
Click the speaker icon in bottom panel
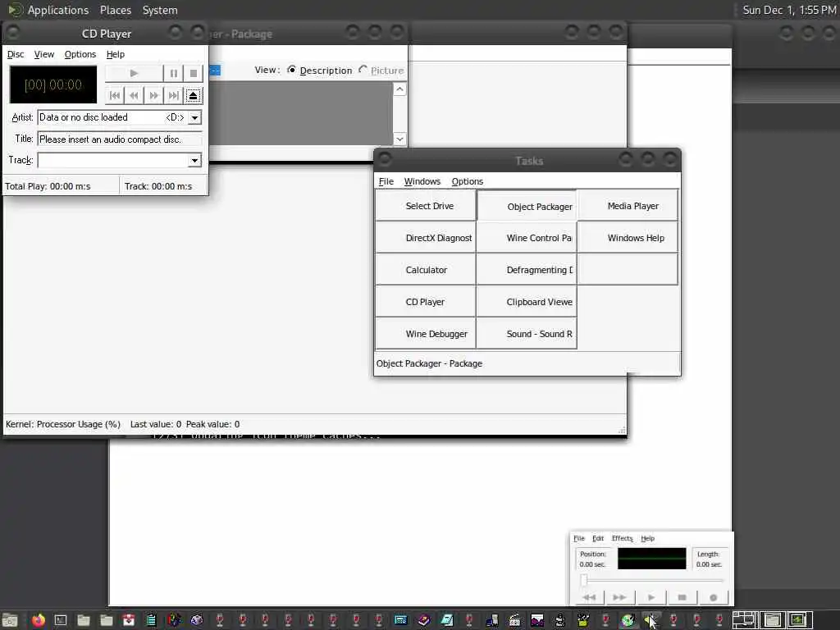click(x=650, y=620)
